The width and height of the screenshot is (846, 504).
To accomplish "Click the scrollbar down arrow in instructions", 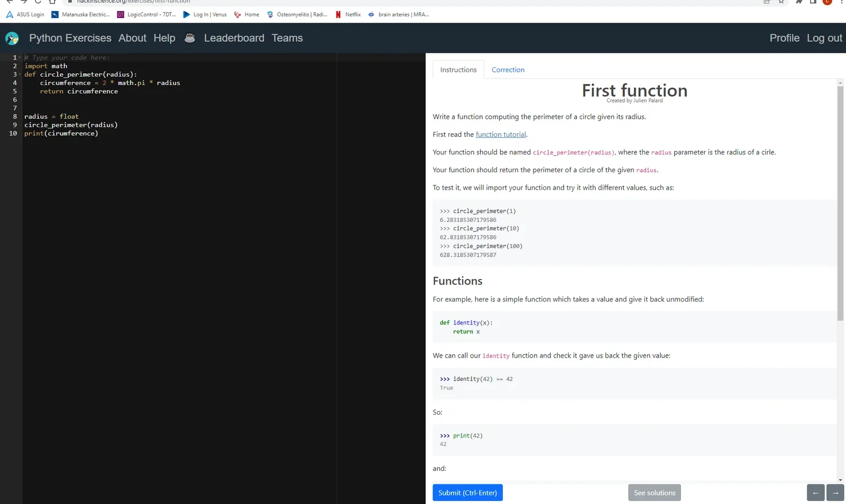I will point(840,480).
